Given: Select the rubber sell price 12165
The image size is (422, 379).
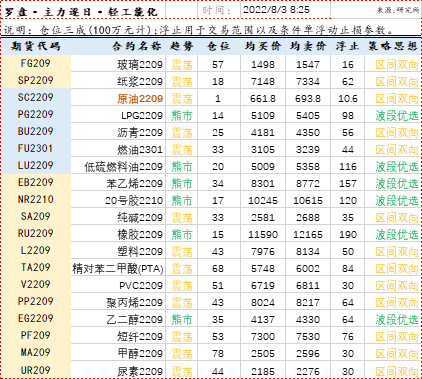Looking at the screenshot, I should pyautogui.click(x=308, y=234).
